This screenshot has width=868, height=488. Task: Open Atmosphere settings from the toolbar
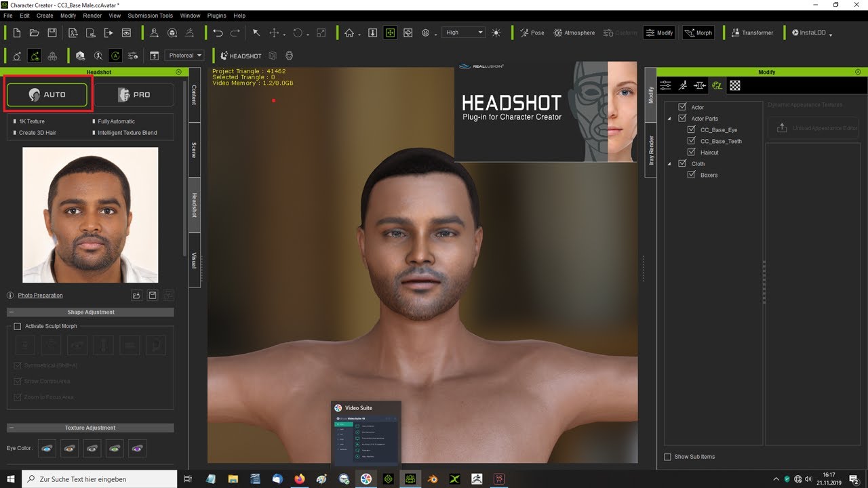(x=574, y=33)
